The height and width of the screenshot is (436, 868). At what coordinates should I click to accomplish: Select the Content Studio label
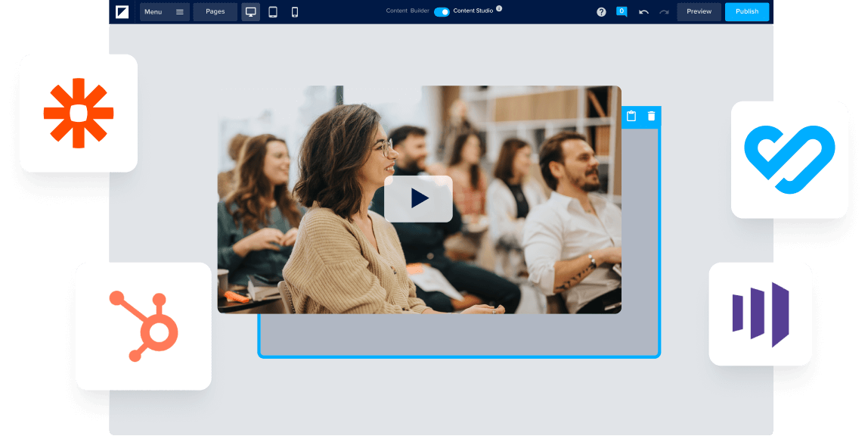pyautogui.click(x=473, y=11)
